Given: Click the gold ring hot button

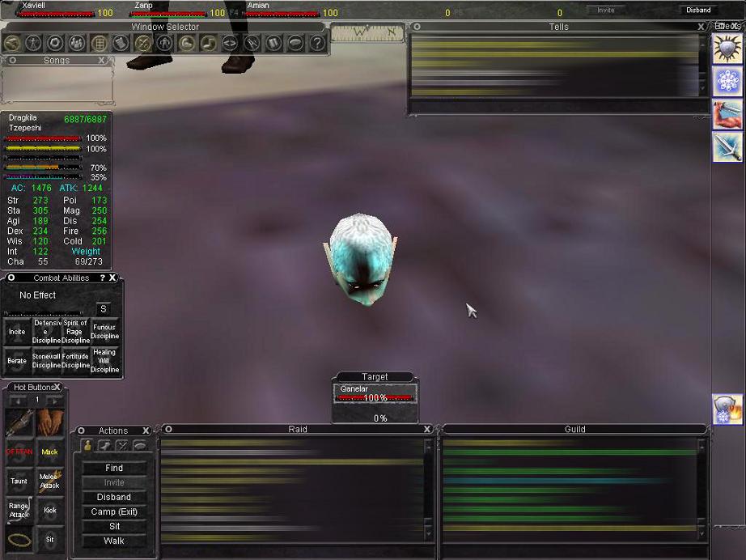Looking at the screenshot, I should pos(19,538).
